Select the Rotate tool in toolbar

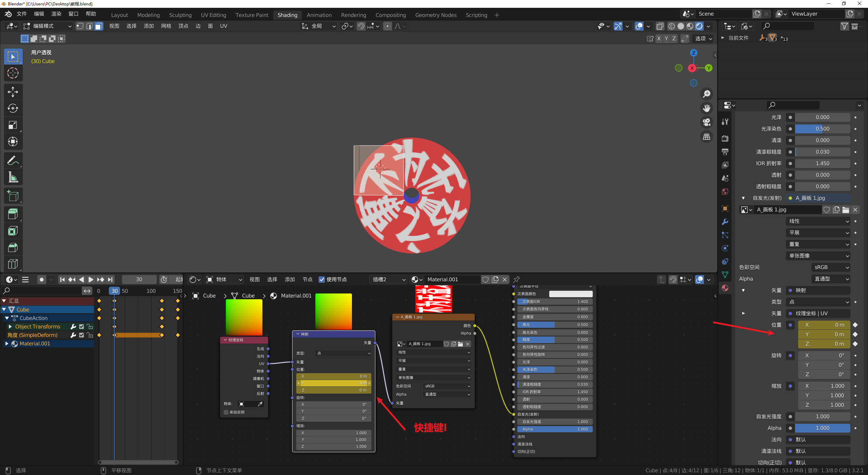(13, 108)
